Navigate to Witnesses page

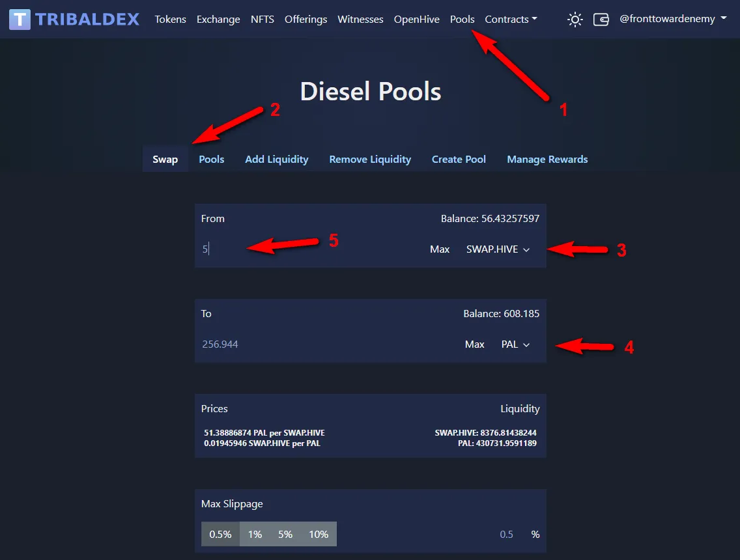(x=360, y=20)
